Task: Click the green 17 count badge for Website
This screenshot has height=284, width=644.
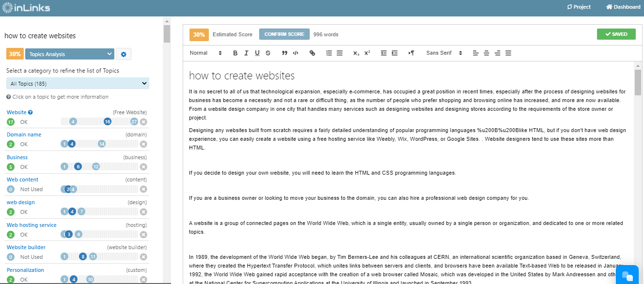Action: 11,121
